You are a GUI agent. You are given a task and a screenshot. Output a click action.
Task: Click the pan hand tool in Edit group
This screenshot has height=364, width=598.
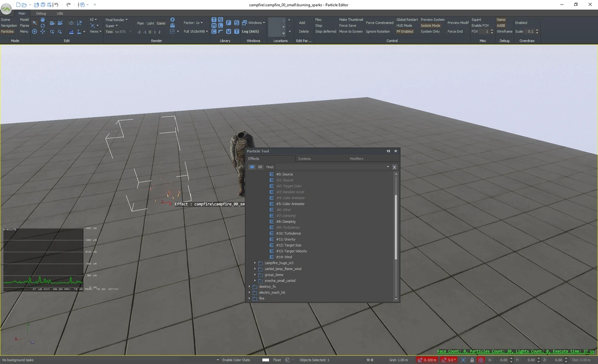coord(43,19)
